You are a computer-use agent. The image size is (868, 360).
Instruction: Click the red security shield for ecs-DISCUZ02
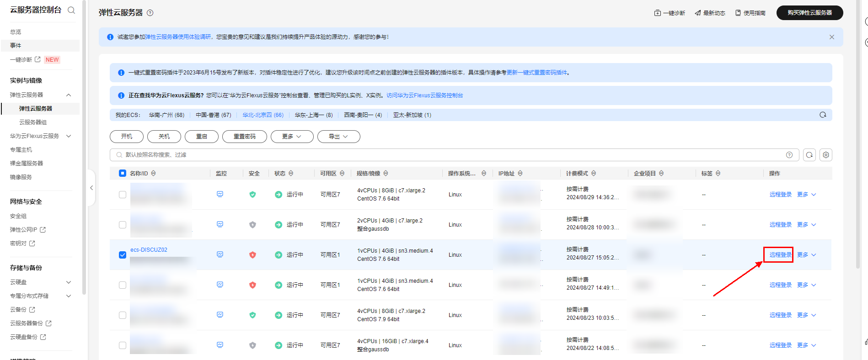252,255
